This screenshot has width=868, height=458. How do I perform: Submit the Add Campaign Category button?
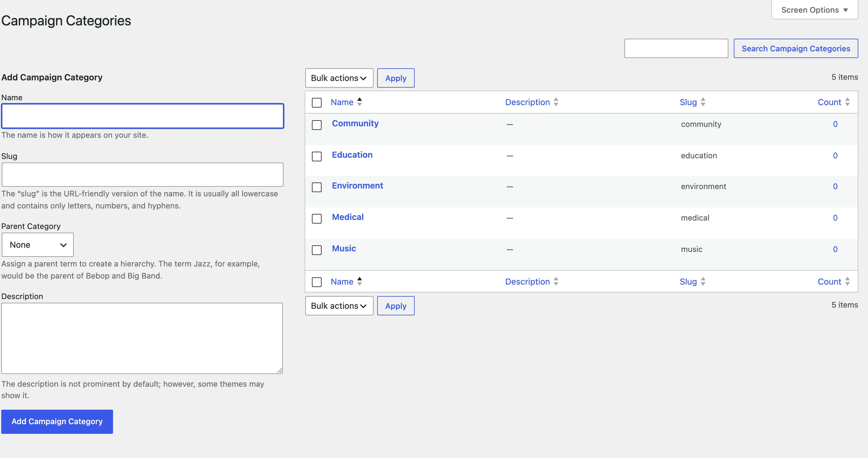[57, 422]
